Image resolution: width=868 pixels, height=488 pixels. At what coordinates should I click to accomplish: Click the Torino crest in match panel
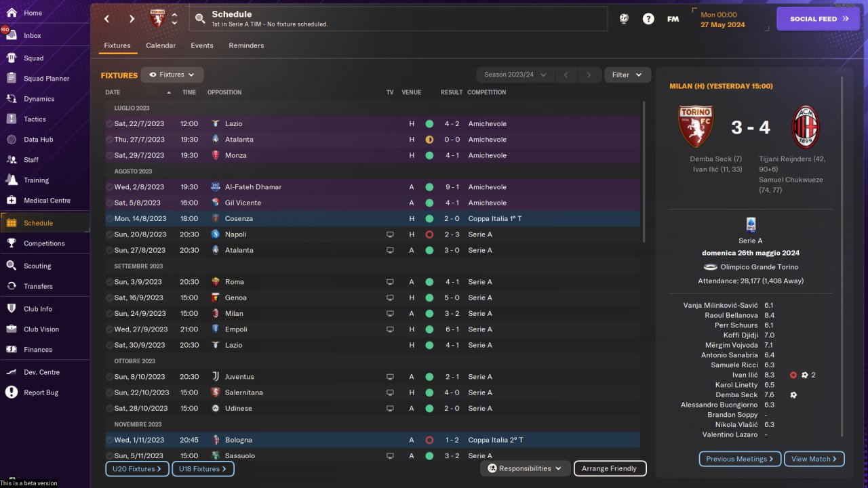696,127
